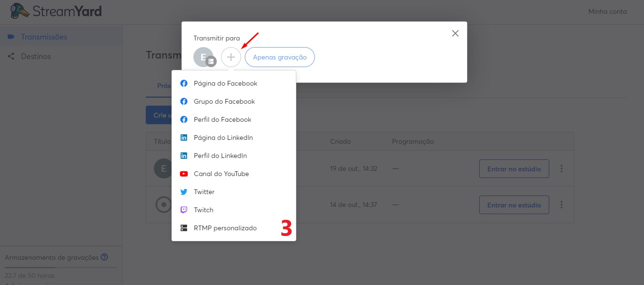The width and height of the screenshot is (644, 285).
Task: Click the Twitter bird icon
Action: [x=184, y=192]
